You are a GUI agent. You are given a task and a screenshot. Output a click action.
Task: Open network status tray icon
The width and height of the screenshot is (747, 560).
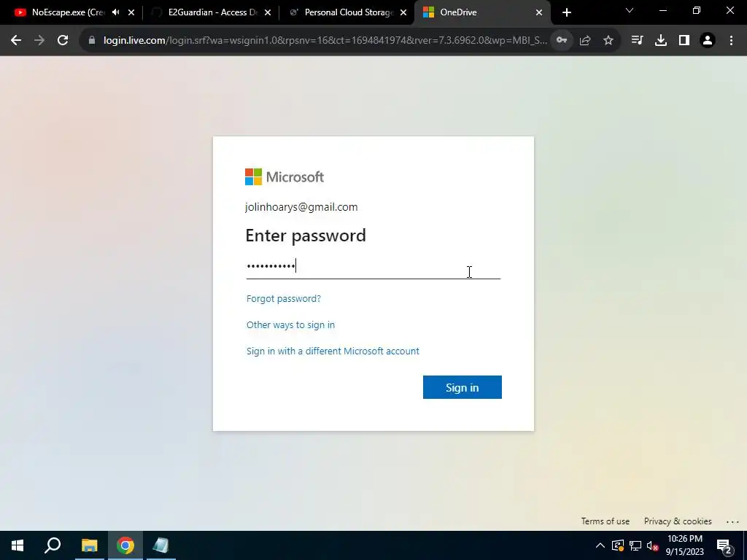coord(635,545)
